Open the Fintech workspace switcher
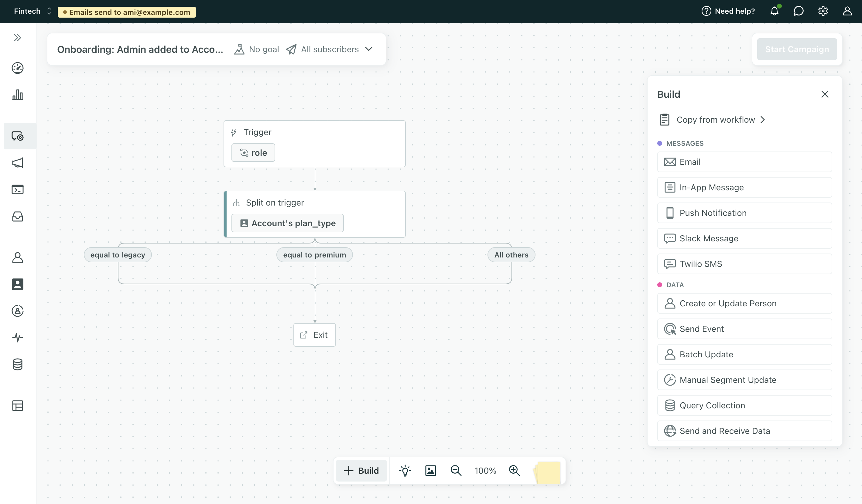Viewport: 862px width, 504px height. click(32, 11)
